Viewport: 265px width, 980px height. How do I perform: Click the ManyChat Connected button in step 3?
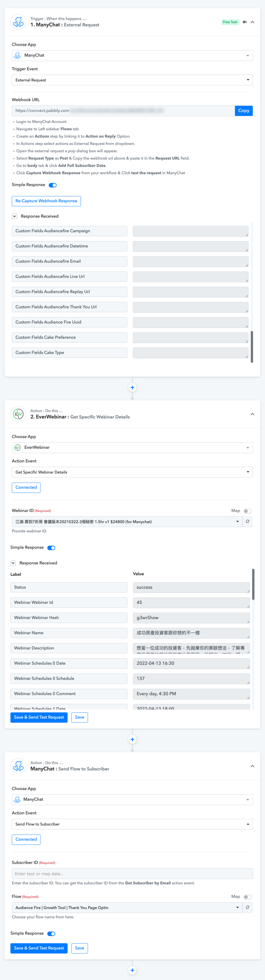(x=26, y=839)
